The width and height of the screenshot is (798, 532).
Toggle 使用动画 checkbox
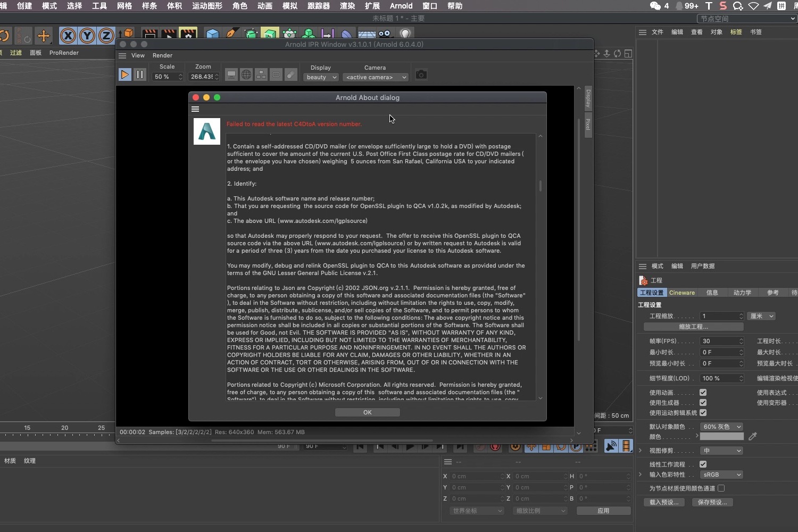(703, 393)
